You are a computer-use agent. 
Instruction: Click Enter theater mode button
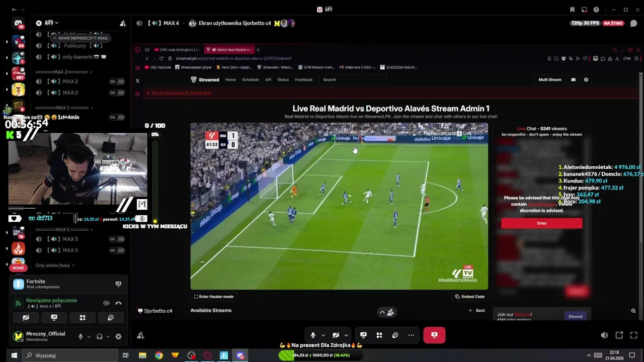click(x=214, y=297)
